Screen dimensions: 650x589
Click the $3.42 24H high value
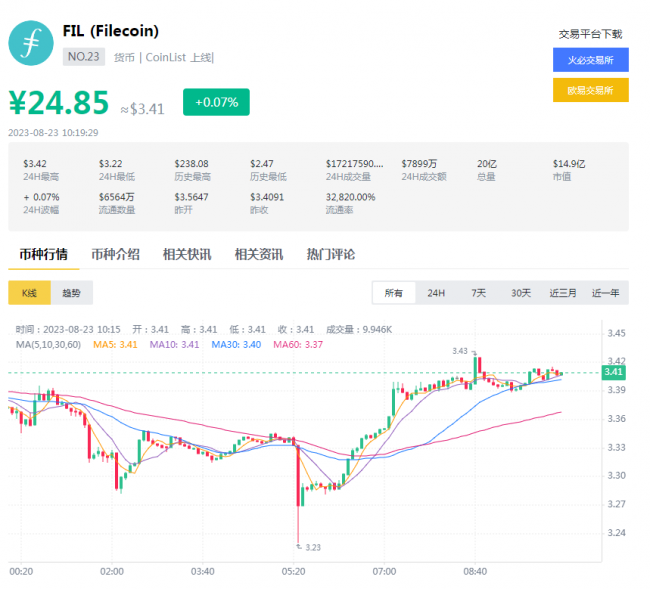35,164
